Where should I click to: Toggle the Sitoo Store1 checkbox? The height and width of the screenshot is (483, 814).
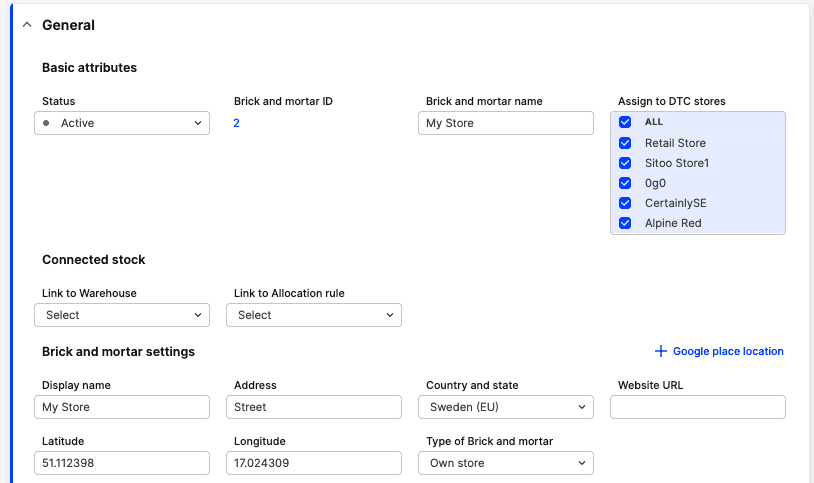click(625, 163)
